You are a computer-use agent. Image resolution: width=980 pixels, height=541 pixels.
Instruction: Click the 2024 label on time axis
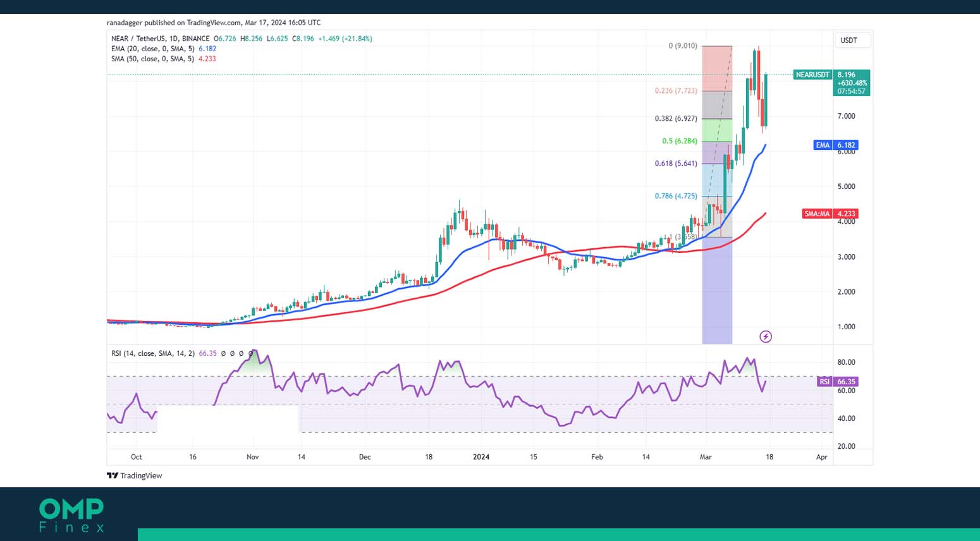[x=481, y=457]
